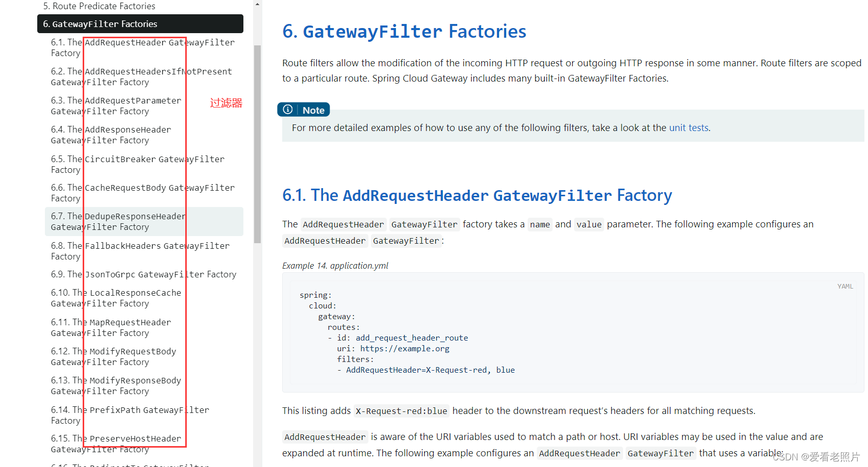
Task: Click the 'spring:' line in YAML code
Action: [x=315, y=295]
